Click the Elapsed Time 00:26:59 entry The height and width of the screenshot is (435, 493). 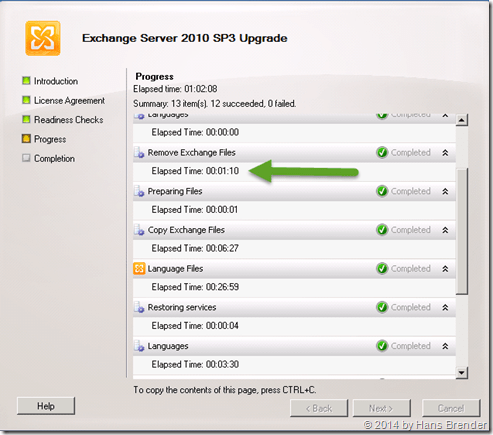[x=195, y=287]
